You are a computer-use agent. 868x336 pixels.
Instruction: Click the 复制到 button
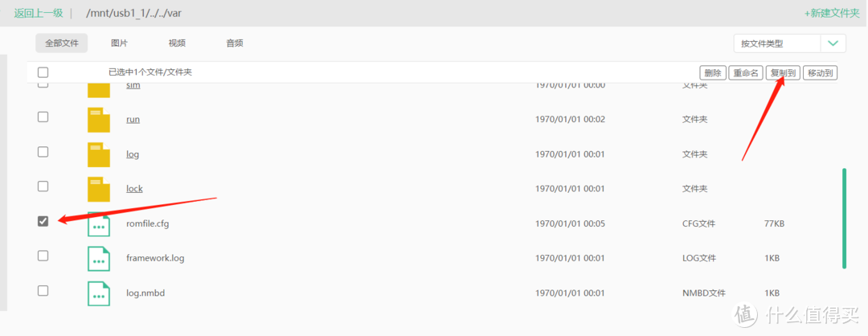pos(784,73)
